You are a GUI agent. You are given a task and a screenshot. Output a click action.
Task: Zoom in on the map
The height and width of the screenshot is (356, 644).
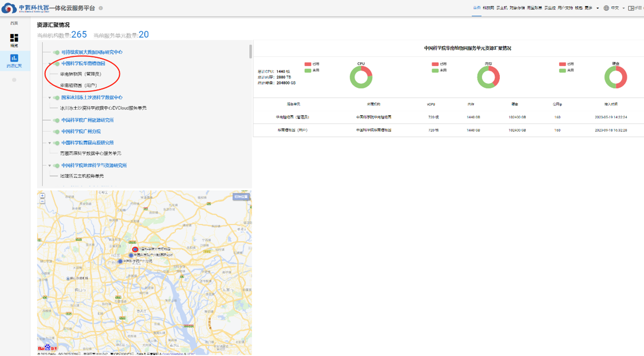[x=42, y=196]
